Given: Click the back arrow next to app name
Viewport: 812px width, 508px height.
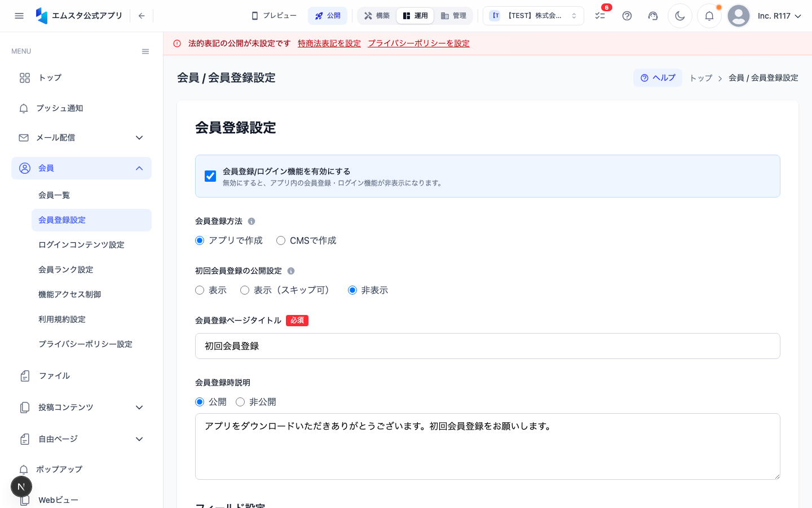Looking at the screenshot, I should (x=142, y=16).
